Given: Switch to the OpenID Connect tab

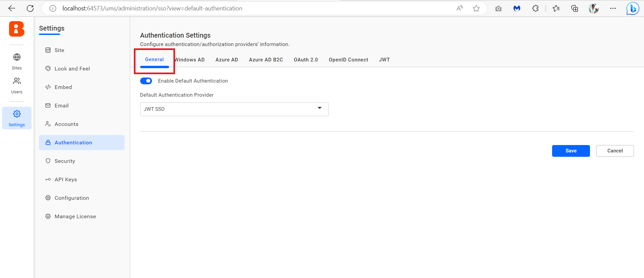Looking at the screenshot, I should click(x=348, y=60).
